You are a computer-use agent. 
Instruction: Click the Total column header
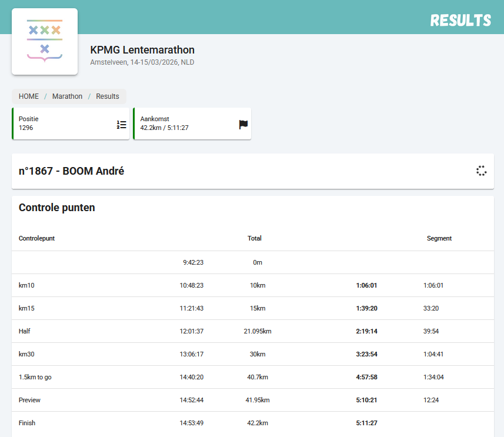coord(254,238)
